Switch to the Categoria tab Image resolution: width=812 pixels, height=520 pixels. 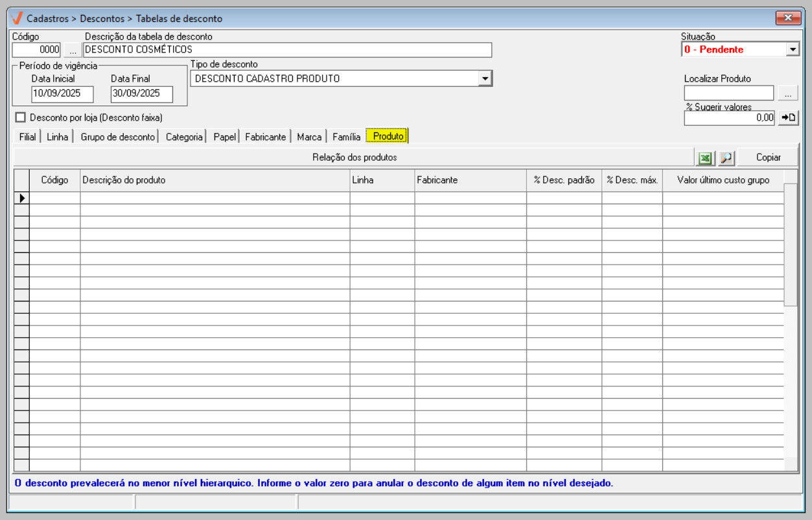[x=184, y=137]
